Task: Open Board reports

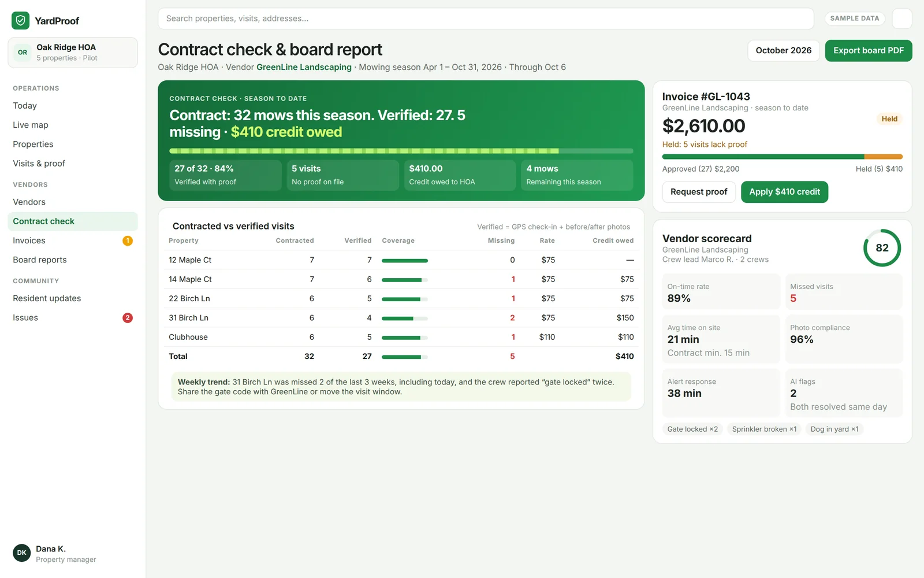Action: pyautogui.click(x=73, y=260)
